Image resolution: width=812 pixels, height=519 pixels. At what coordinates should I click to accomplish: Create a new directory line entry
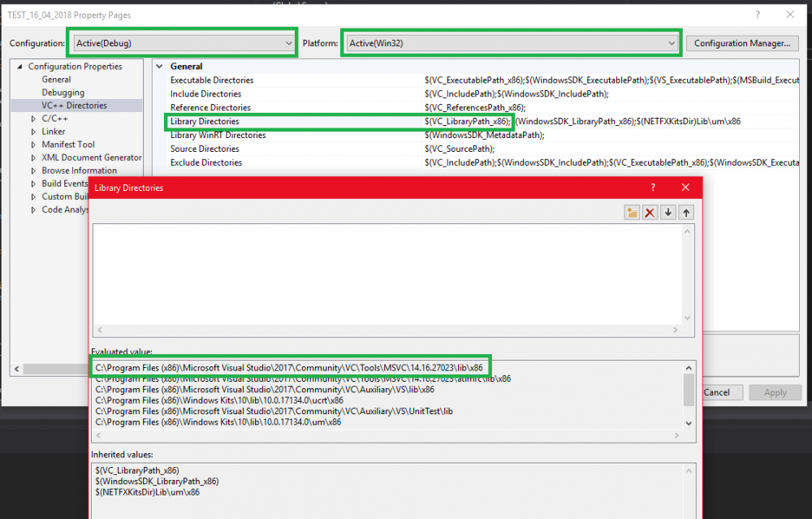pos(632,211)
